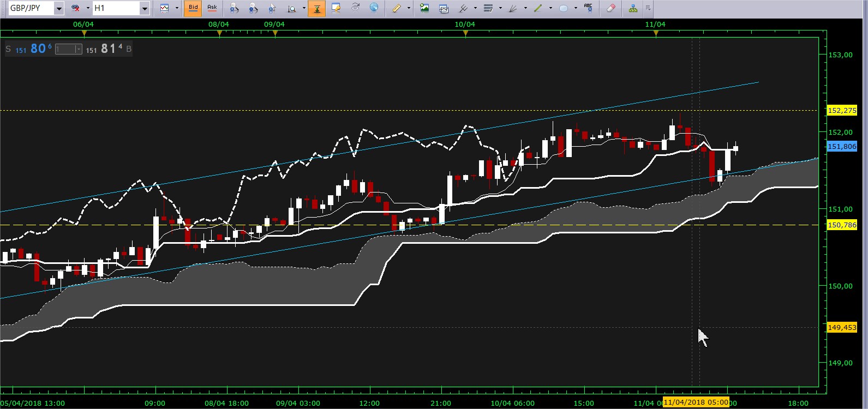Select the ellipse shape drawing tool

coord(564,8)
